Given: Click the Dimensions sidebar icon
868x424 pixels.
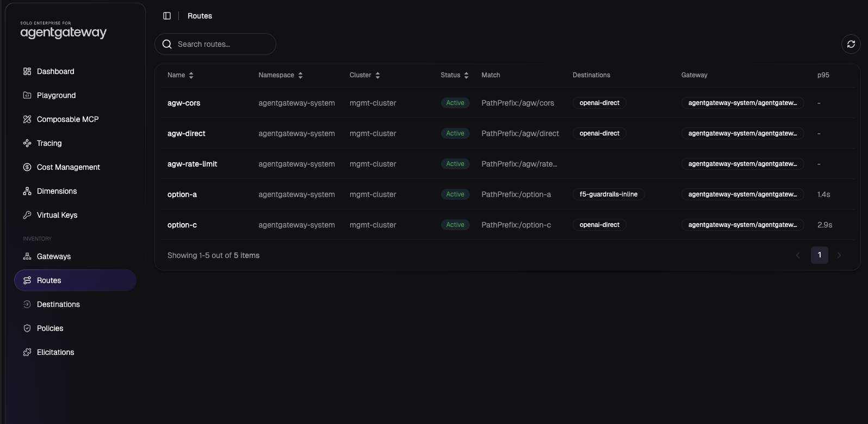Looking at the screenshot, I should pyautogui.click(x=27, y=191).
